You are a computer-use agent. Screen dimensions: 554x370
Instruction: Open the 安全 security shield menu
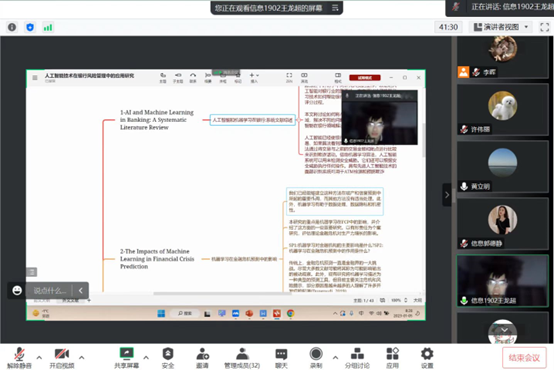(x=168, y=358)
